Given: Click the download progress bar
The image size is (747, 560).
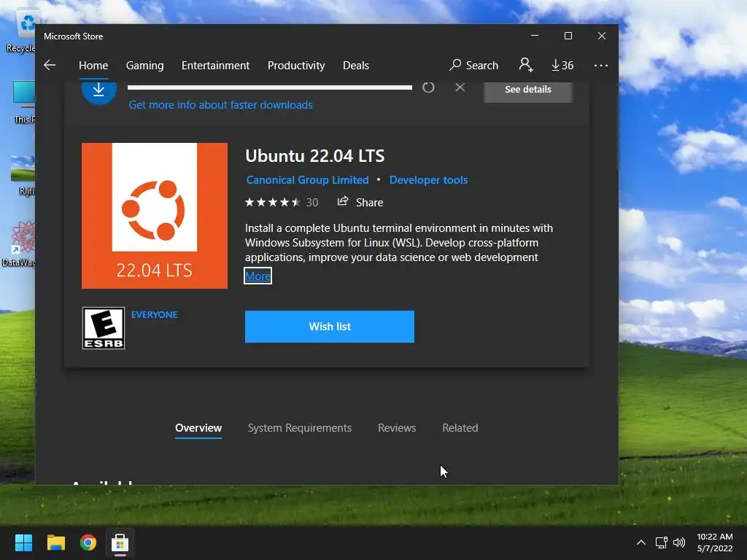Looking at the screenshot, I should click(x=270, y=87).
